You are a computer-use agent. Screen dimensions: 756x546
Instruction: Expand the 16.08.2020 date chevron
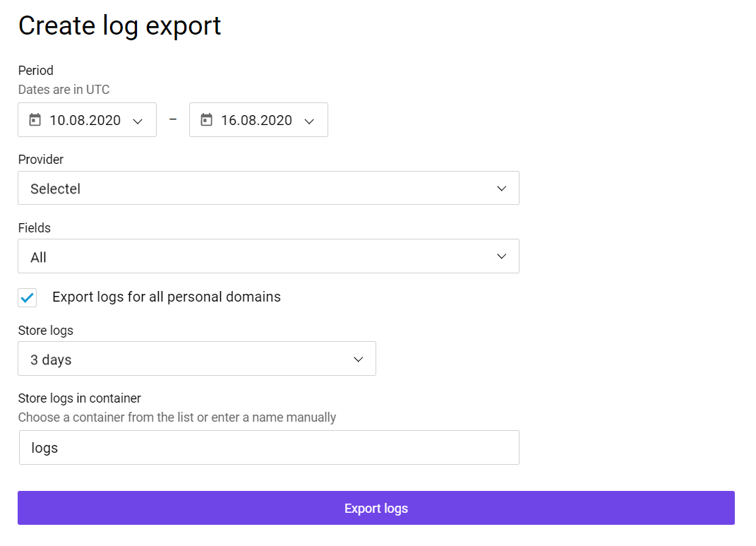[309, 121]
